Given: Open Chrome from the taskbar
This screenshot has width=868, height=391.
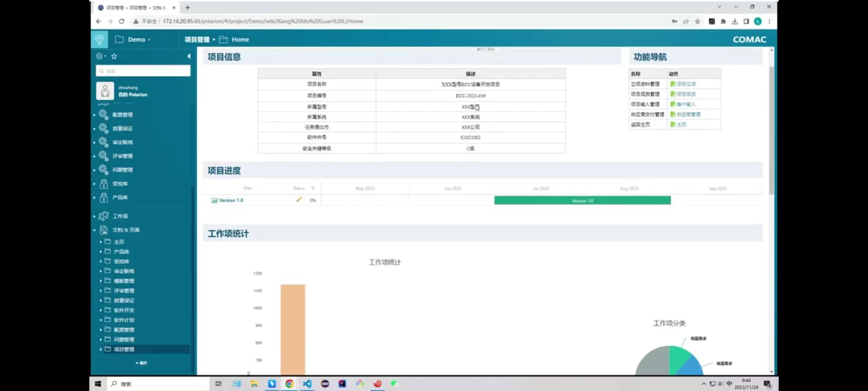Looking at the screenshot, I should [x=289, y=384].
